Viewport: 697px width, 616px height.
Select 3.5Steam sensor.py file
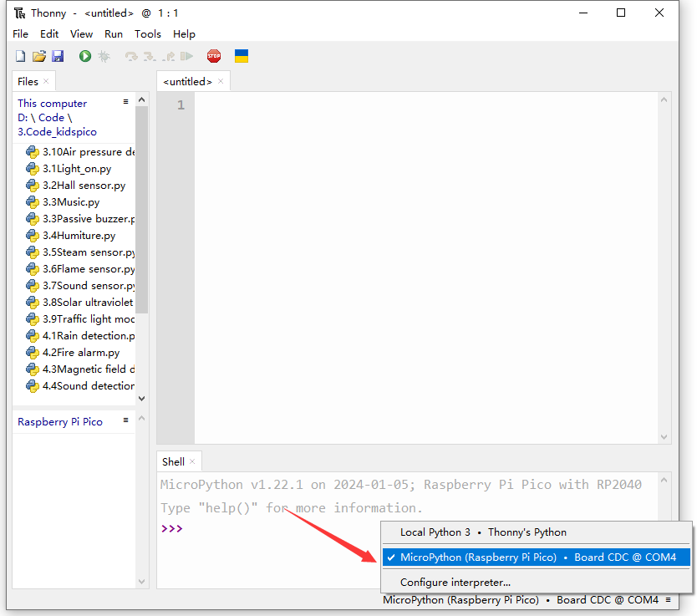(x=80, y=252)
